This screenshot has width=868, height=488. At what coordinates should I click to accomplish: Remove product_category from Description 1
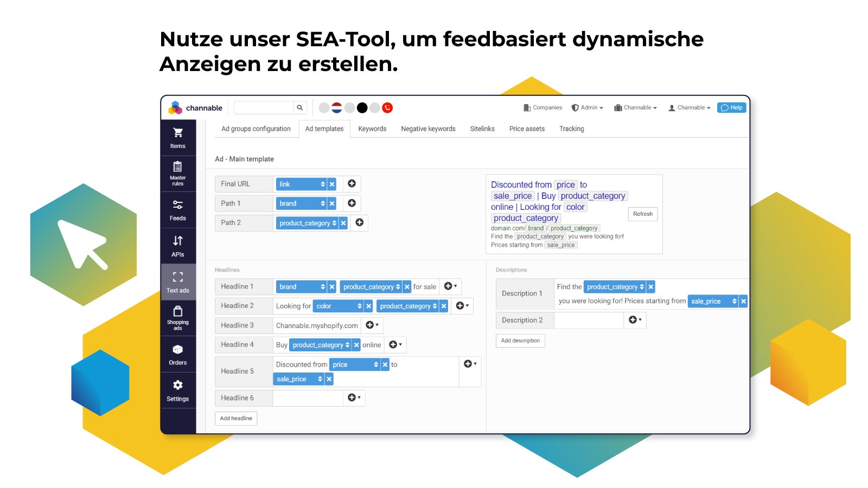[650, 287]
